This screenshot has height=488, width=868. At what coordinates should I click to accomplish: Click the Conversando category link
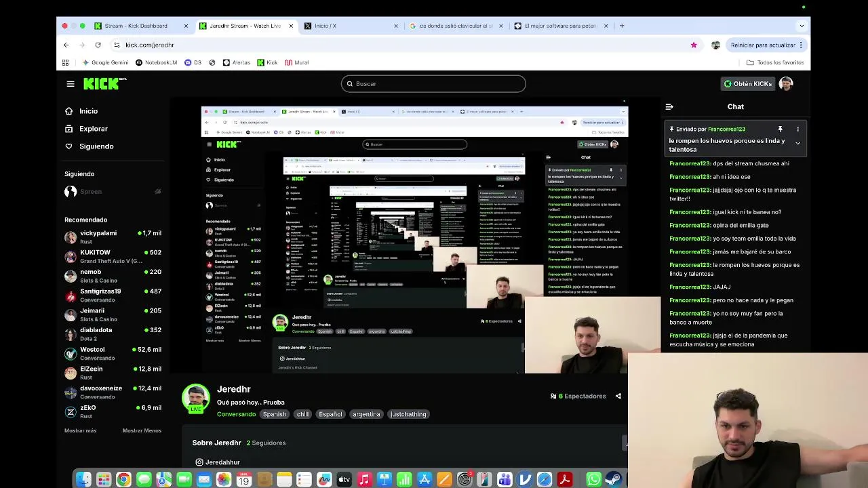236,414
